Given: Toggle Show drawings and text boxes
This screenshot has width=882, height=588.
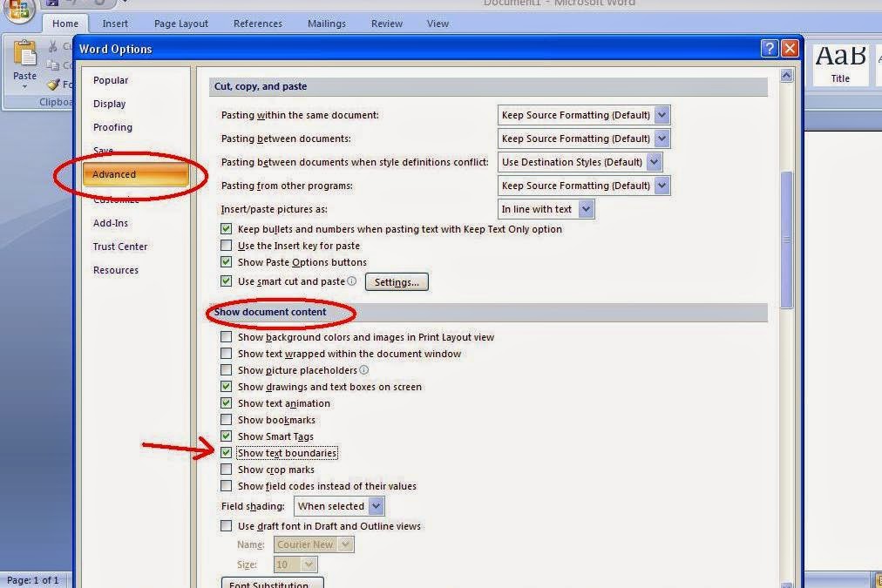Looking at the screenshot, I should pos(226,387).
